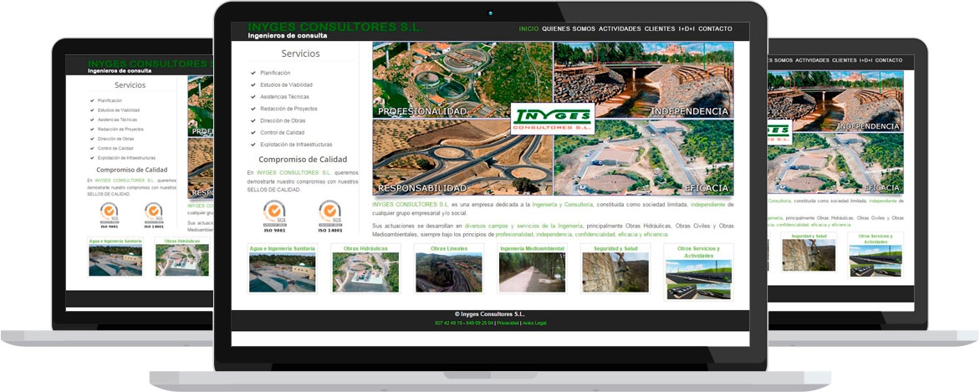Click checkmark beside Planificación on center laptop

tap(253, 74)
